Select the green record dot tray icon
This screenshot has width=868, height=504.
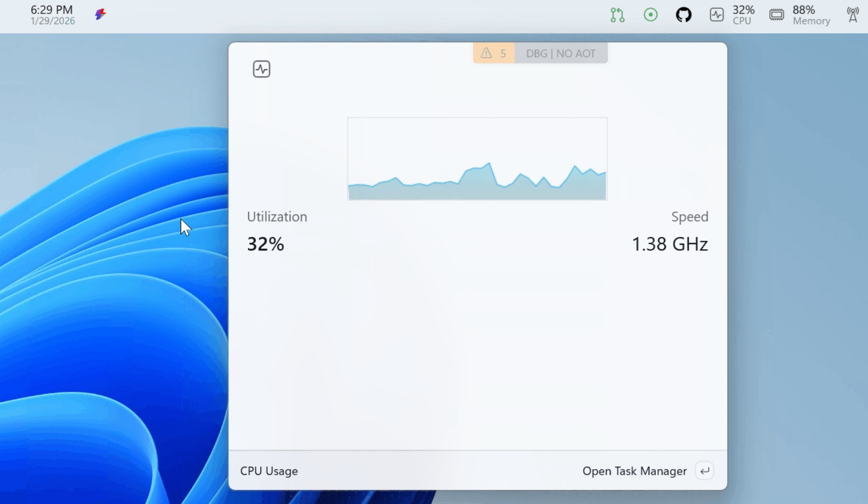click(650, 15)
